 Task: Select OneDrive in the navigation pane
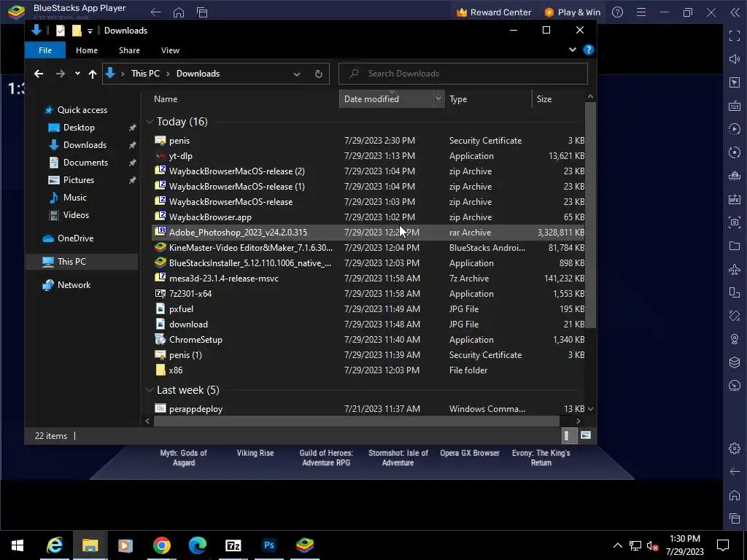[x=75, y=238]
